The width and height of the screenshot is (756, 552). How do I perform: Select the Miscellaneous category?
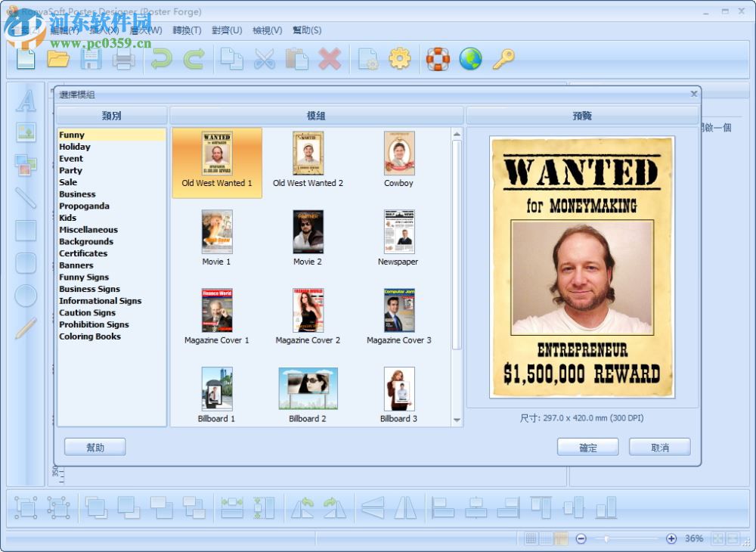88,229
